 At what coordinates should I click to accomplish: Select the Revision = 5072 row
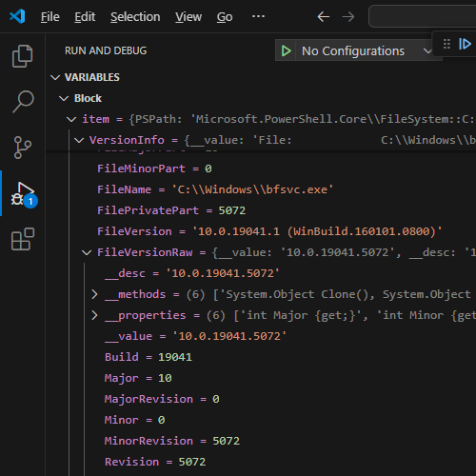[261, 462]
